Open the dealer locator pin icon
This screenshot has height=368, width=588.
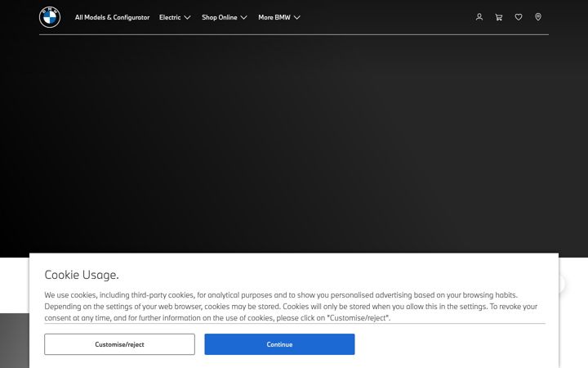(x=537, y=17)
